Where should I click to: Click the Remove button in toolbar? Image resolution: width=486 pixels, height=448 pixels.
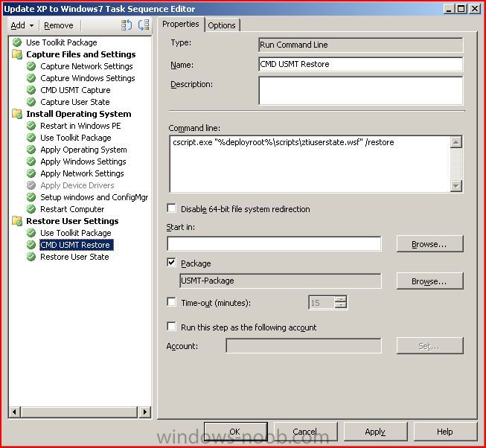click(x=59, y=25)
